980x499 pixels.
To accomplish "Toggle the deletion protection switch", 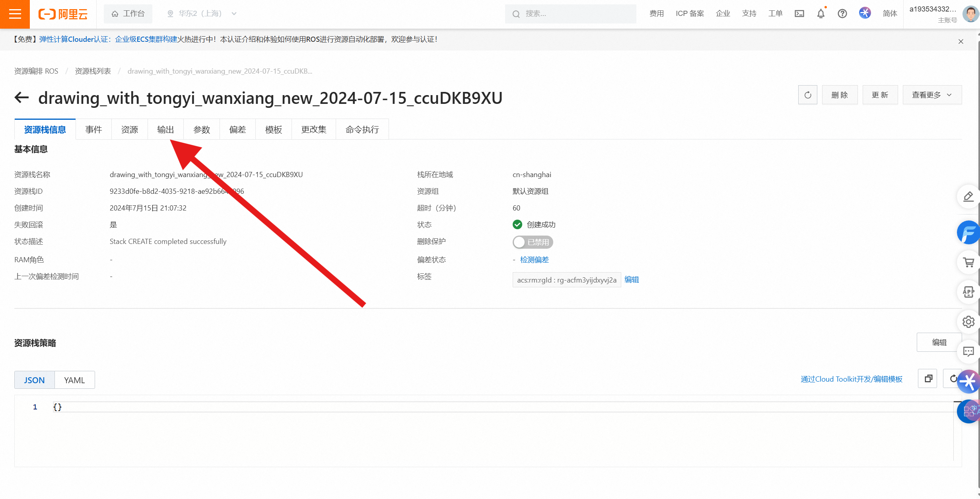I will point(533,242).
